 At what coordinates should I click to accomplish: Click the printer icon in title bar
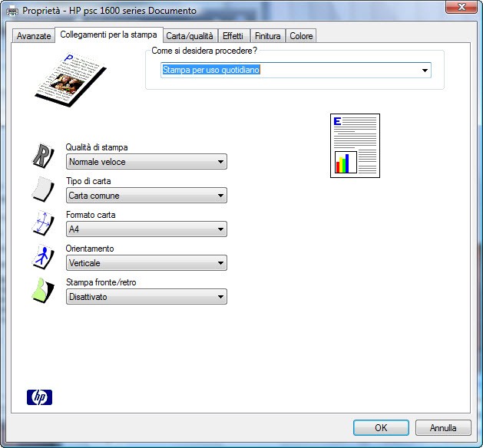[x=12, y=11]
